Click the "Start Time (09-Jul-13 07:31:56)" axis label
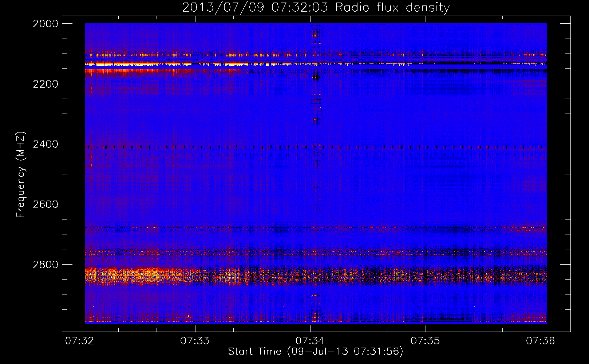The width and height of the screenshot is (589, 364). pyautogui.click(x=316, y=352)
